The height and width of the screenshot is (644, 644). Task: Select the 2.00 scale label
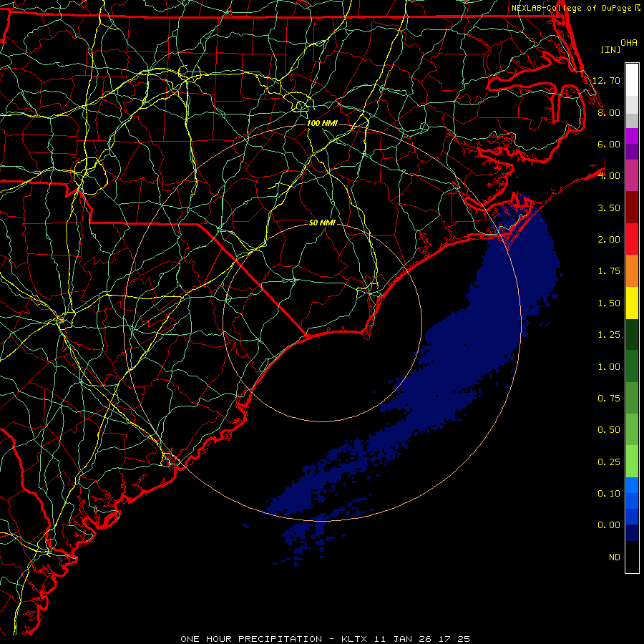tap(609, 240)
